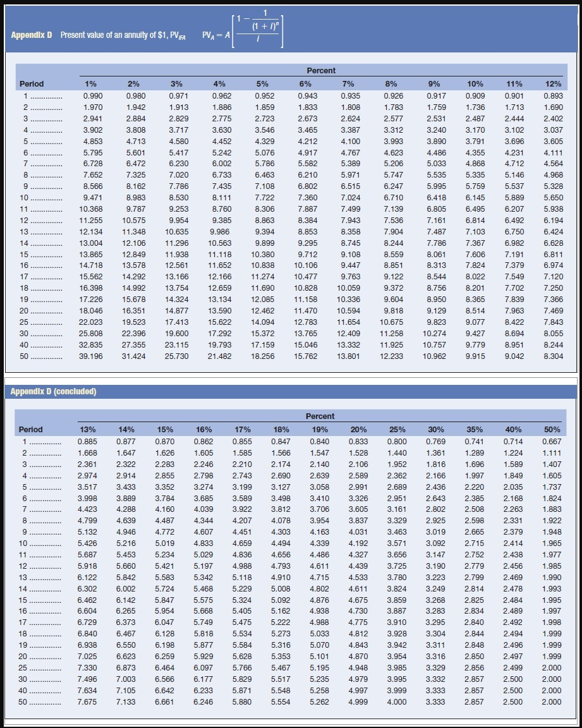Click value 1.965, period 10 at 50%
Screen dimensions: 582x728
(552, 543)
